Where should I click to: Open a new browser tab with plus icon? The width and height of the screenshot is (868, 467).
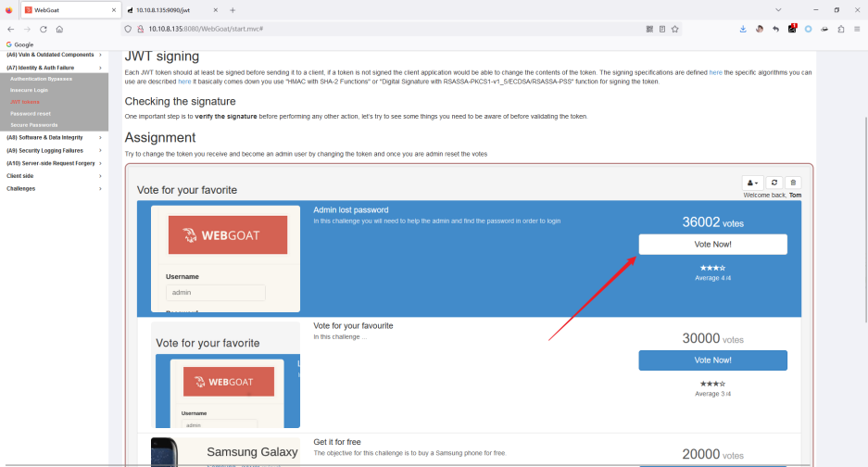pyautogui.click(x=233, y=10)
